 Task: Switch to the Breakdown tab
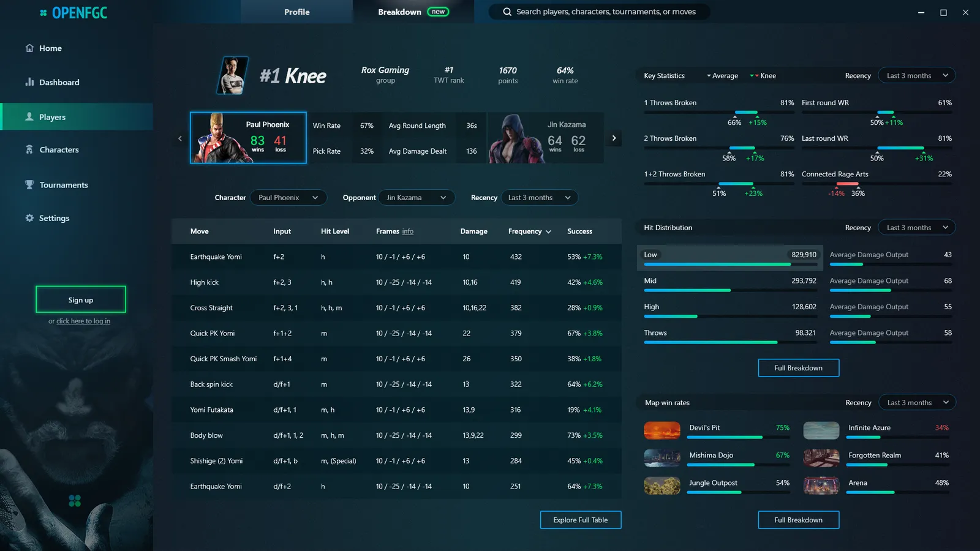[x=413, y=12]
